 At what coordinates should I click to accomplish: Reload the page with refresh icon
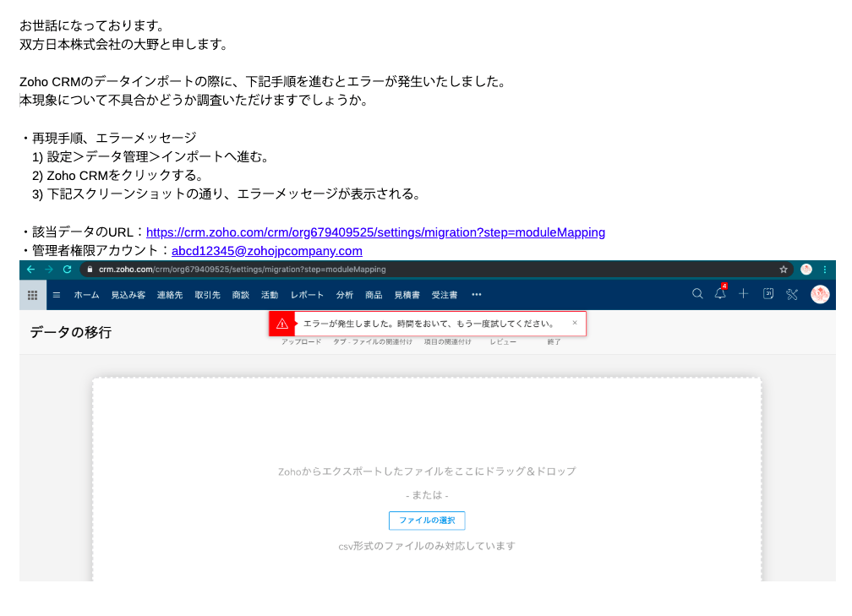[x=68, y=270]
